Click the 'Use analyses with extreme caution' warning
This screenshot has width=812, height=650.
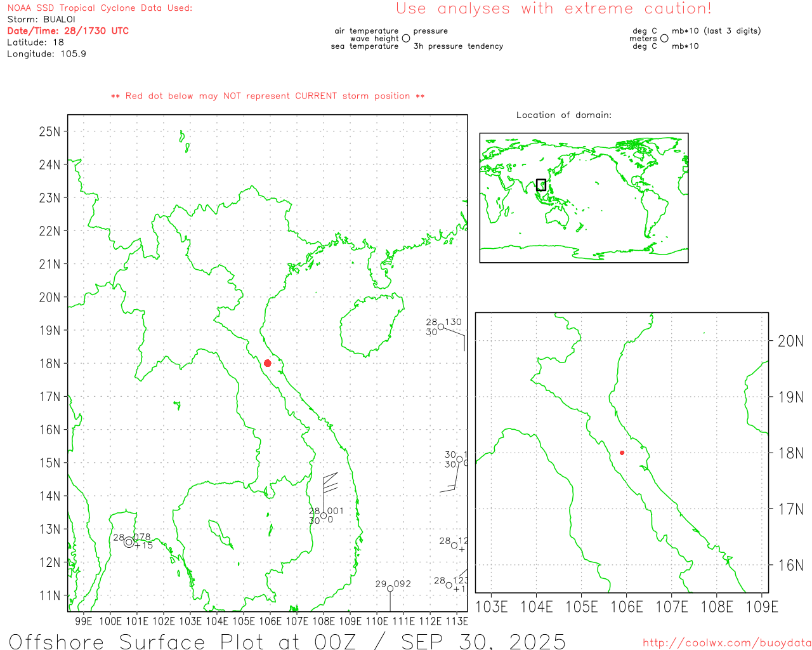(x=553, y=9)
